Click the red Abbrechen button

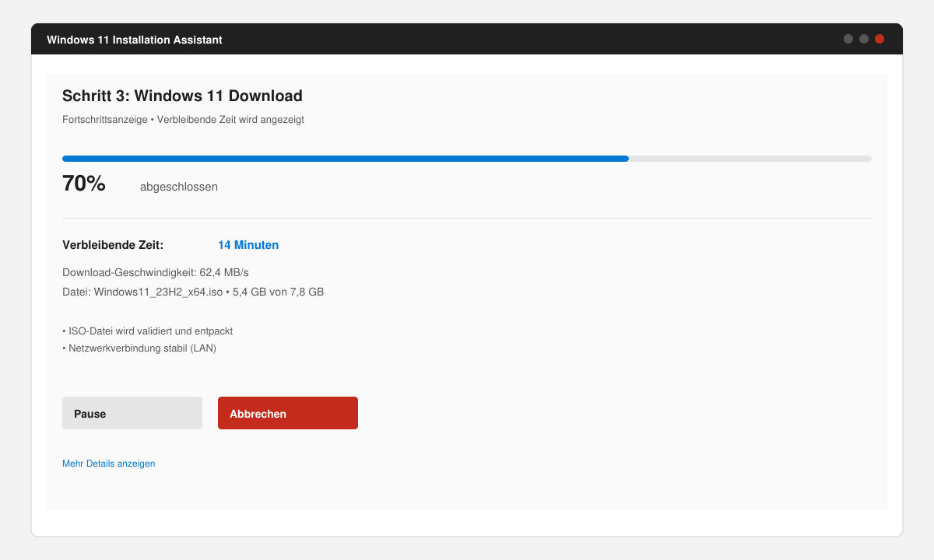point(288,413)
